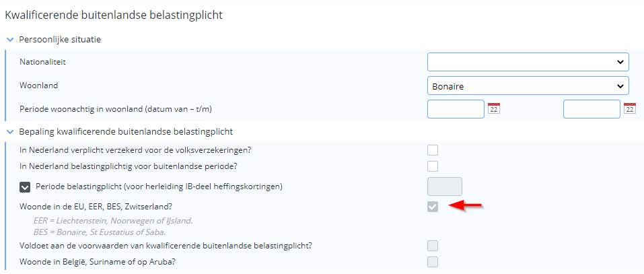Click the period end date field
This screenshot has width=644, height=274.
pos(592,109)
